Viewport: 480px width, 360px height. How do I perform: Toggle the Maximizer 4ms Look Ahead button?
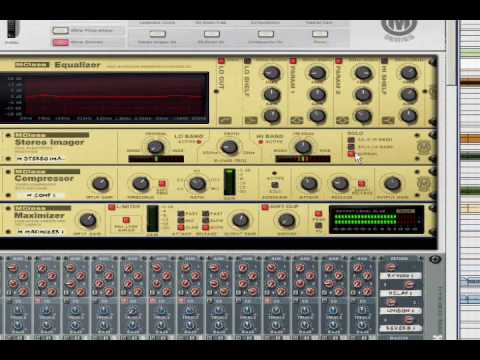tap(126, 220)
